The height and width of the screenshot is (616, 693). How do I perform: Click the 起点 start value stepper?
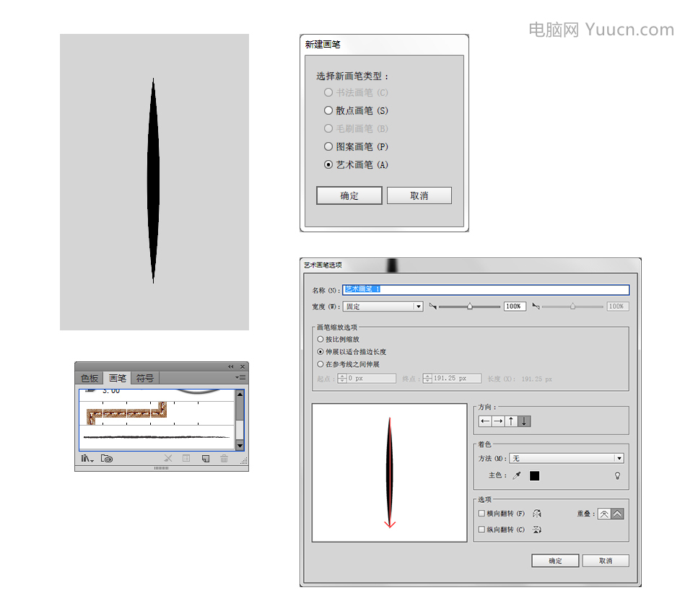tap(342, 379)
